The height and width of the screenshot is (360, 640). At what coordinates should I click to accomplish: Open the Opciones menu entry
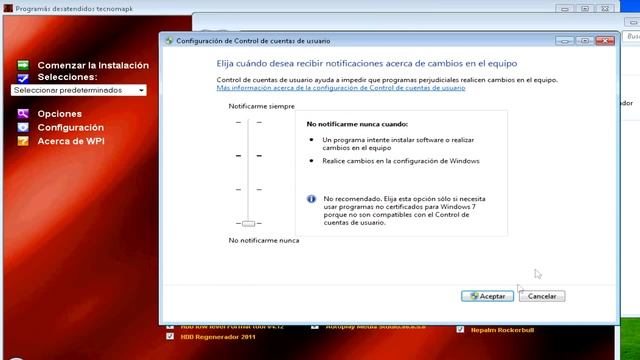[60, 114]
